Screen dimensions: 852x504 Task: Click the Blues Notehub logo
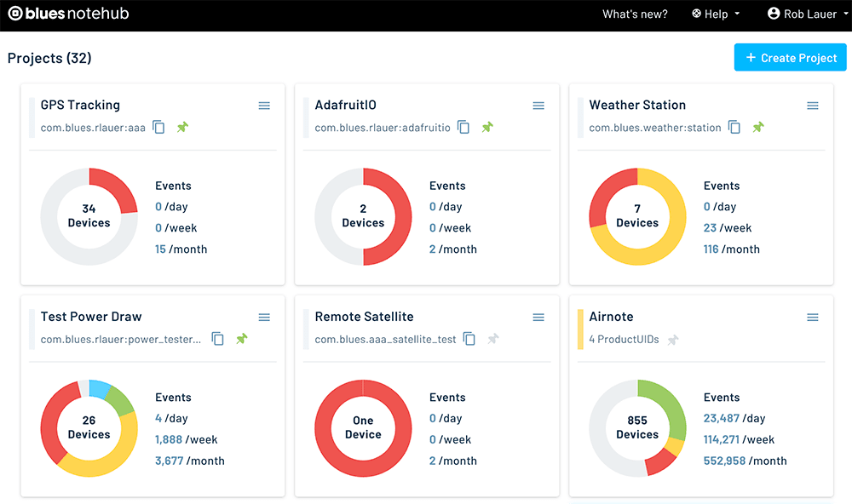pos(68,14)
